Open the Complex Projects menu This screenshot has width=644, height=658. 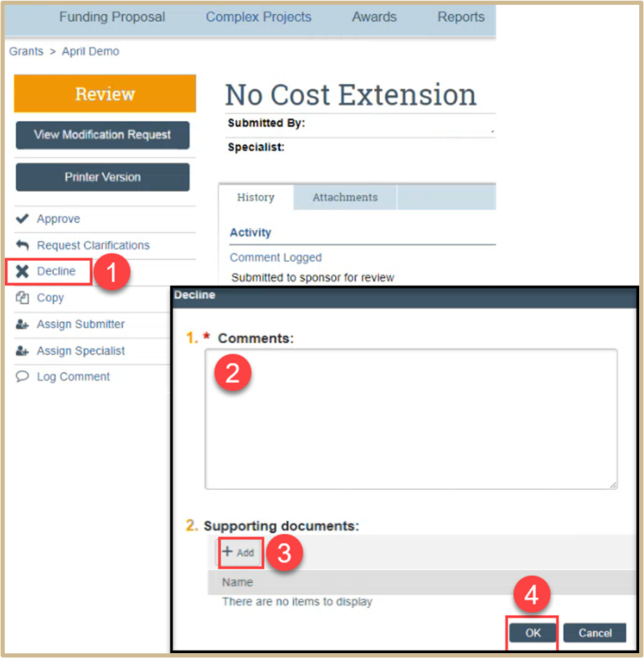tap(259, 17)
